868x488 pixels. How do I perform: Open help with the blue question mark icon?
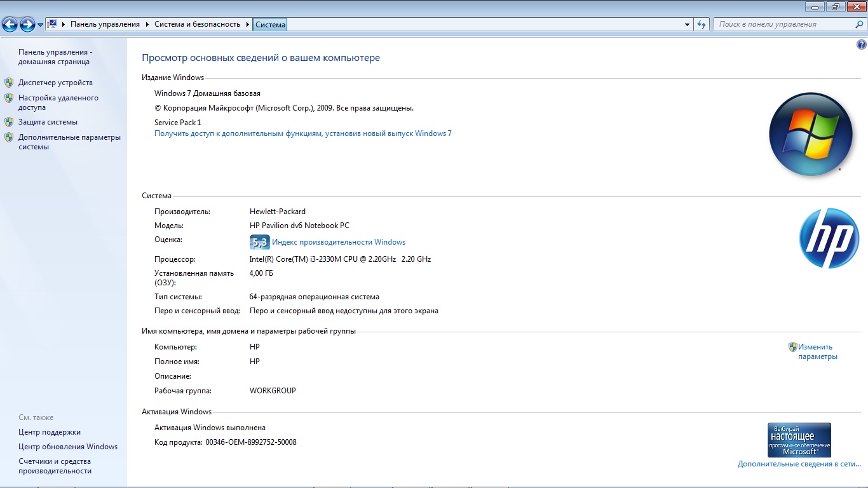coord(861,44)
